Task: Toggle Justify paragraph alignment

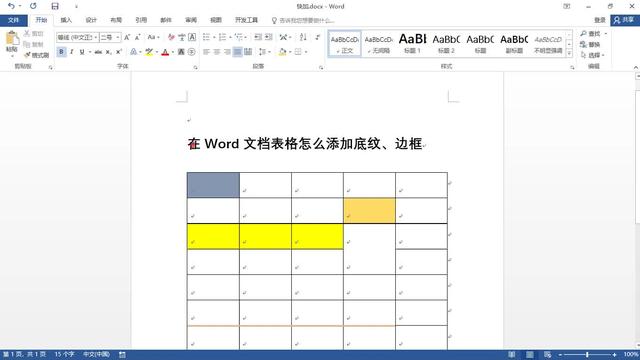Action: pyautogui.click(x=238, y=52)
